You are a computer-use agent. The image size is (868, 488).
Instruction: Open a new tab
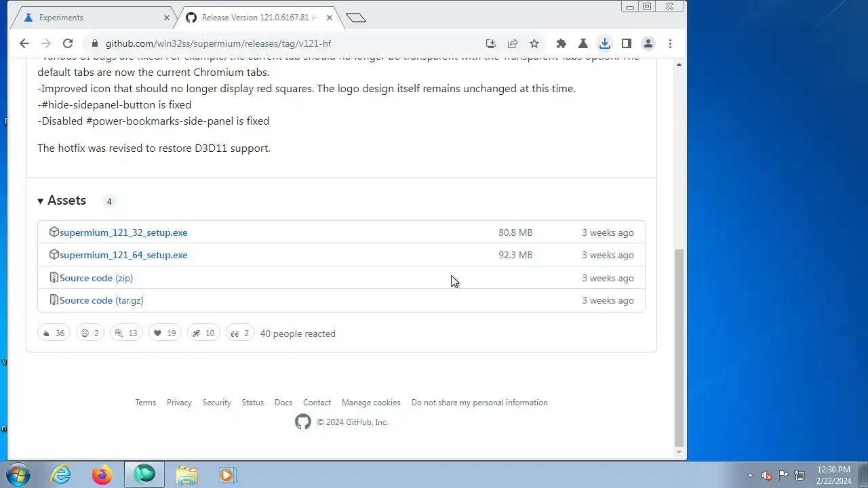tap(355, 18)
